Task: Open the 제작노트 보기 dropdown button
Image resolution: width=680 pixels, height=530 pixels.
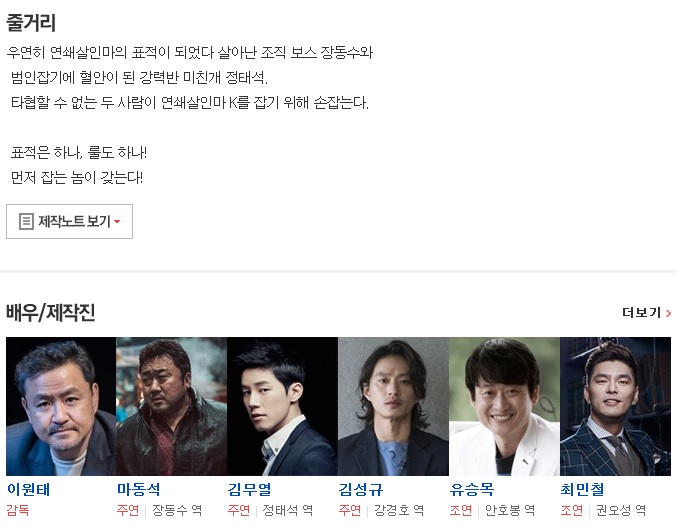Action: 69,222
